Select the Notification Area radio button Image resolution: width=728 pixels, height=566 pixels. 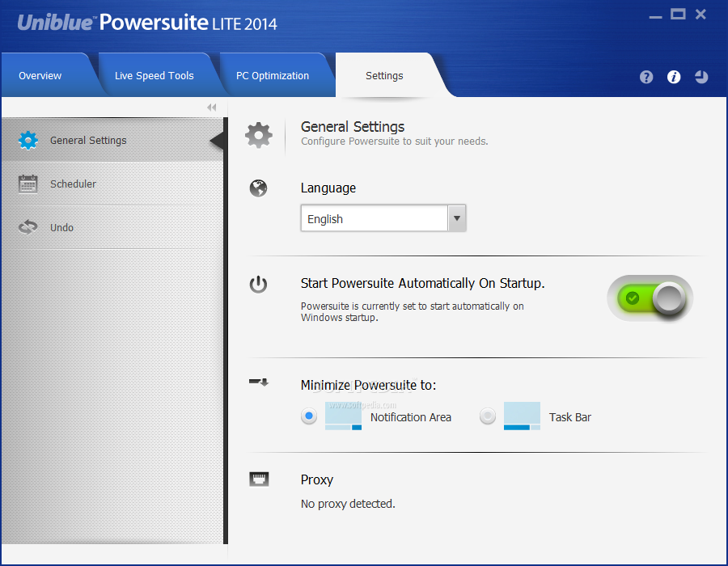[309, 416]
